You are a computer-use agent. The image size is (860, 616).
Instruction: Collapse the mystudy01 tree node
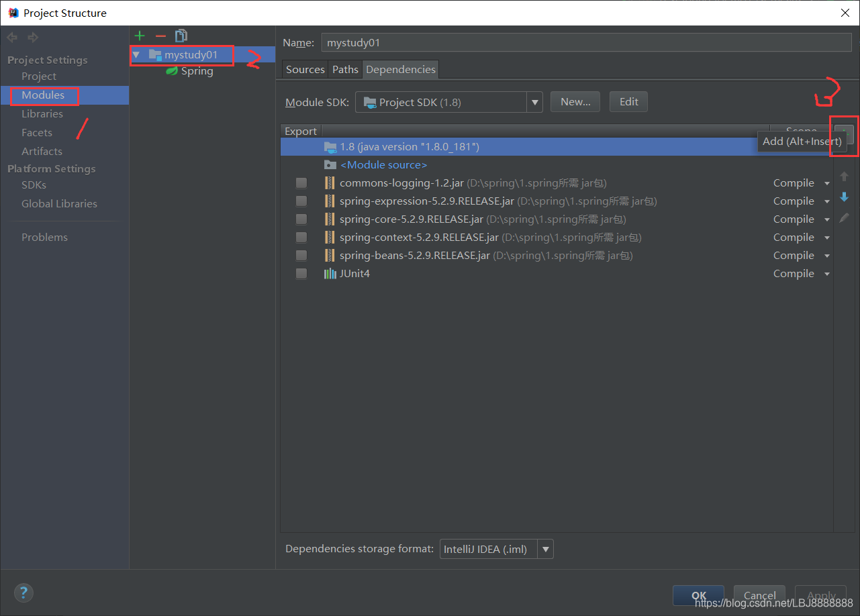136,54
